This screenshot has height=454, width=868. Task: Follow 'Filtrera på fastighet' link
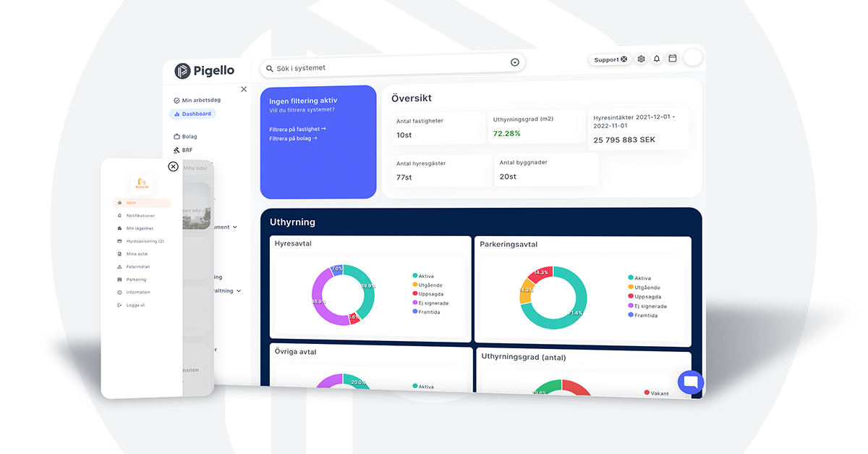(x=297, y=129)
